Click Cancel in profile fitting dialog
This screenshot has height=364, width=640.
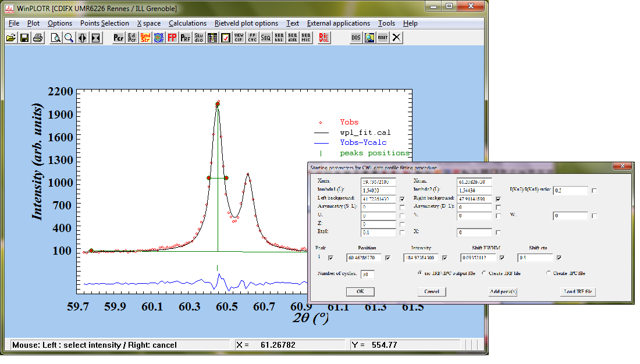[x=432, y=291]
